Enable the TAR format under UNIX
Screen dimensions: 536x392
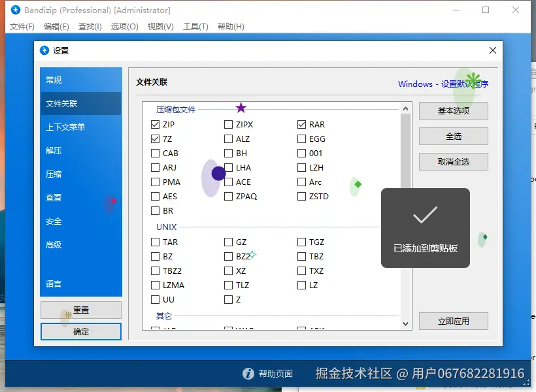(156, 242)
